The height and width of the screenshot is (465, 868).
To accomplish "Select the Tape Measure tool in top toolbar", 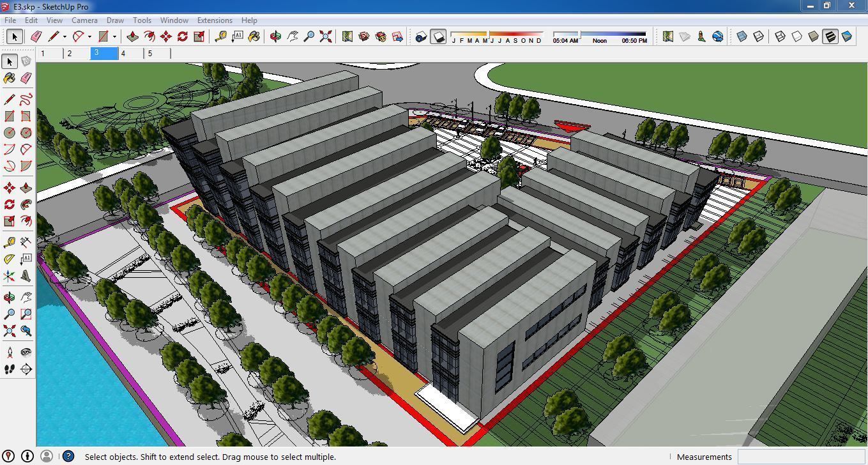I will pyautogui.click(x=220, y=37).
